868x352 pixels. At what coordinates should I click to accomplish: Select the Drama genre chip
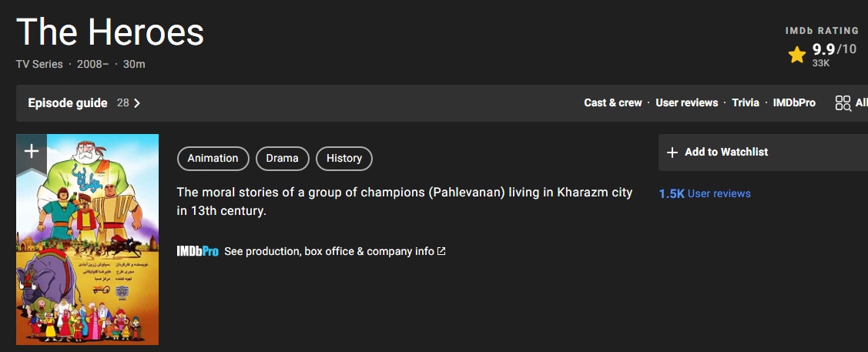(282, 158)
